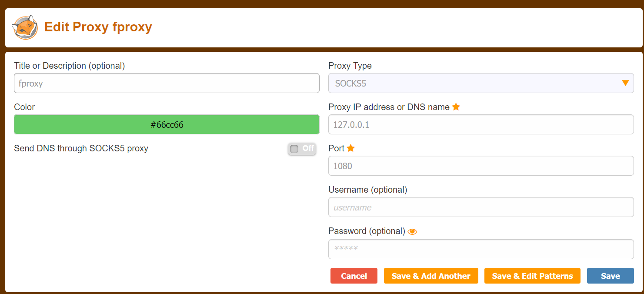Click the orange star next to Proxy IP address
644x294 pixels.
(x=456, y=107)
